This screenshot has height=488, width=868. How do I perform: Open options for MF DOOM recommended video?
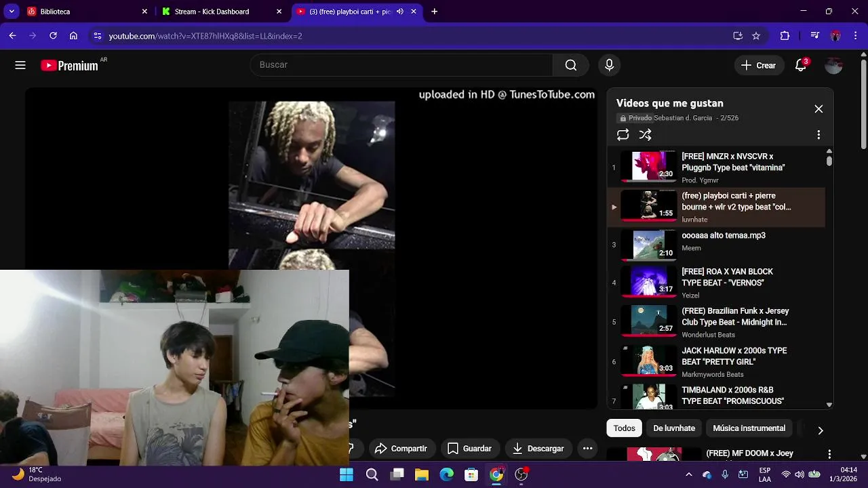829,454
